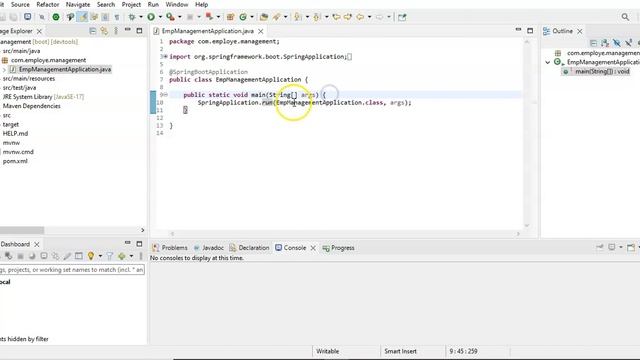Click the New Java Package icon
The height and width of the screenshot is (360, 640).
[231, 17]
